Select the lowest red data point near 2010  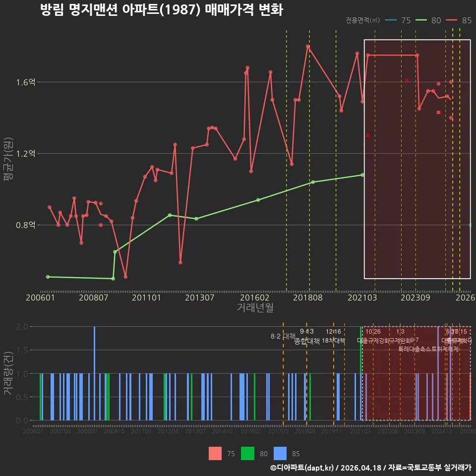(x=125, y=277)
